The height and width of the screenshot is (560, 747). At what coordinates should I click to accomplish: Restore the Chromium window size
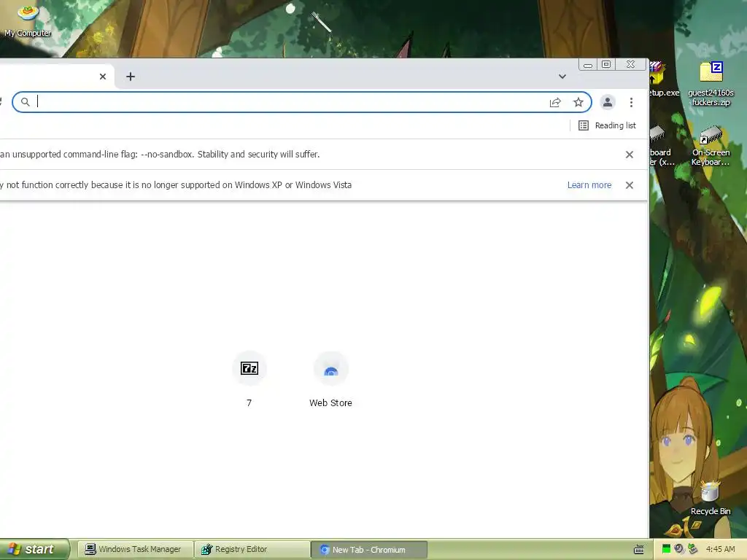point(606,64)
